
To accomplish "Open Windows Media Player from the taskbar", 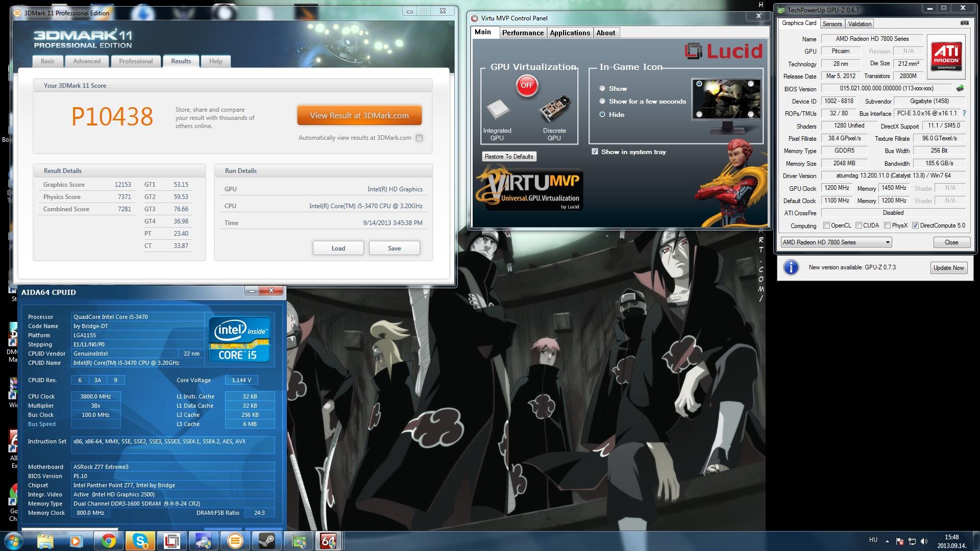I will (77, 541).
